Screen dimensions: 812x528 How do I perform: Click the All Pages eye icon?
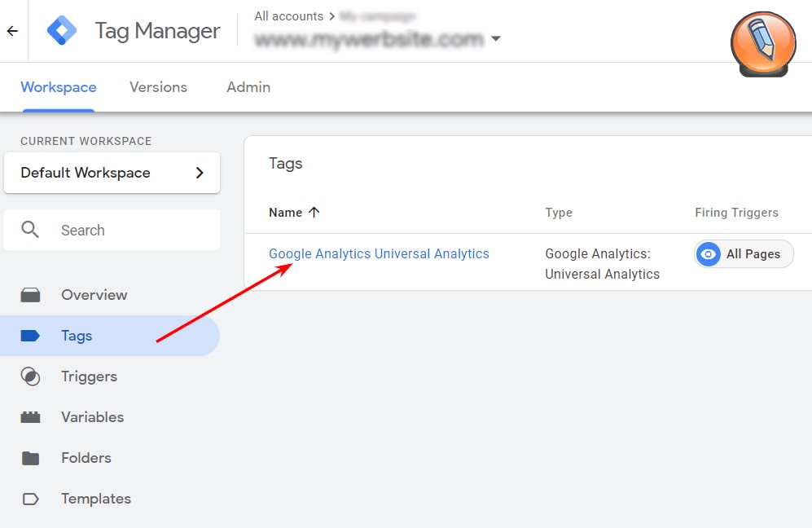coord(709,254)
